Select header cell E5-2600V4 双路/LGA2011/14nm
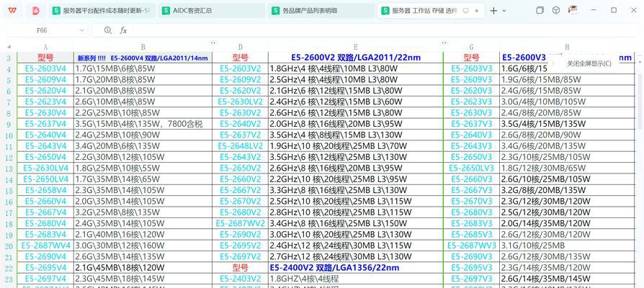Screen dimensions: 644x288 tap(143, 58)
